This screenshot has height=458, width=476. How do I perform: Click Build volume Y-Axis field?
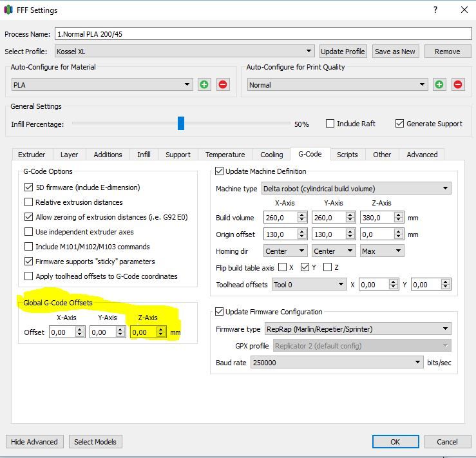click(334, 217)
